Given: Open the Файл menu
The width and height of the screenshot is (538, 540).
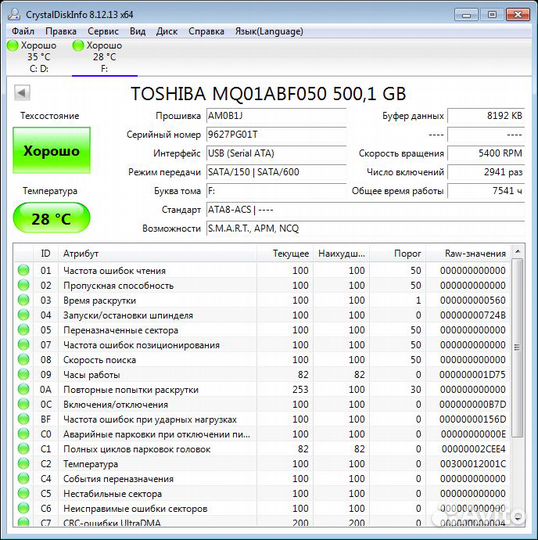Looking at the screenshot, I should tap(23, 31).
